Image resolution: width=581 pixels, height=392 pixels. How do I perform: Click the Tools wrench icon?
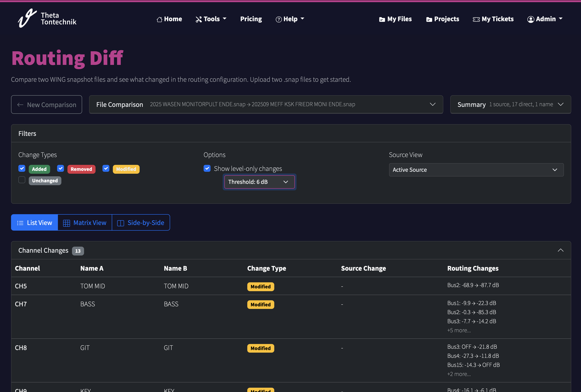pos(199,19)
